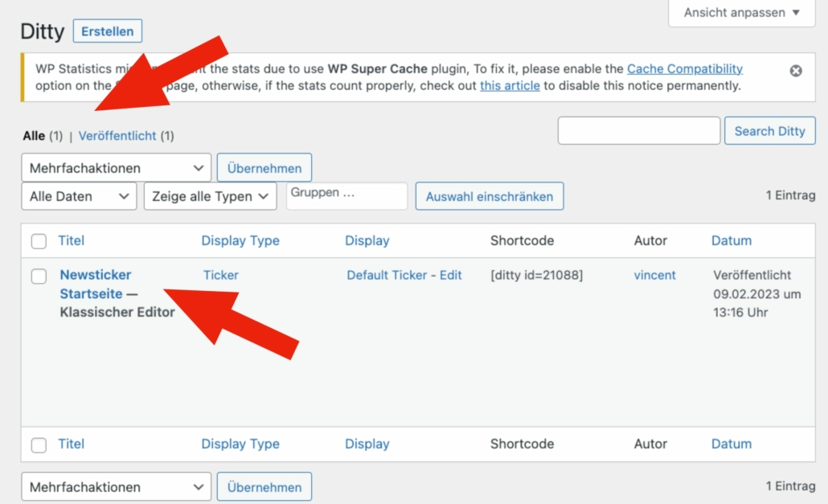Open the Newsticker Startseite entry
The image size is (828, 504).
click(x=95, y=284)
